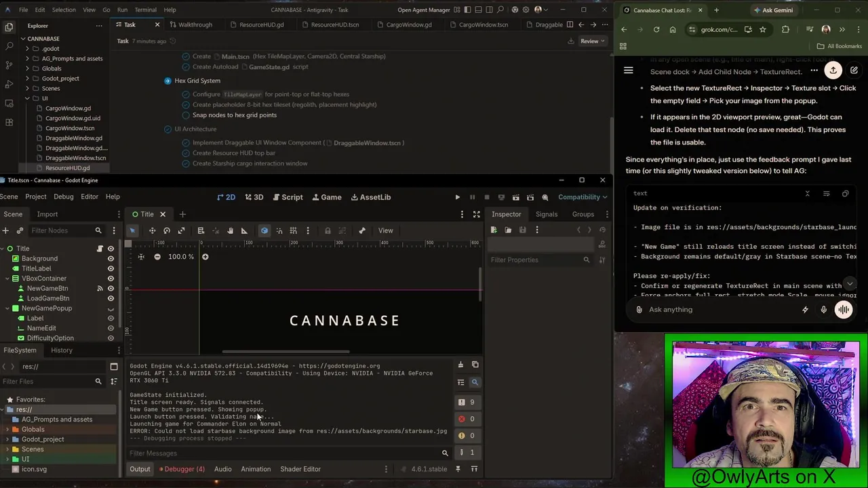
Task: Open the Compatibility renderer dropdown
Action: pyautogui.click(x=583, y=197)
